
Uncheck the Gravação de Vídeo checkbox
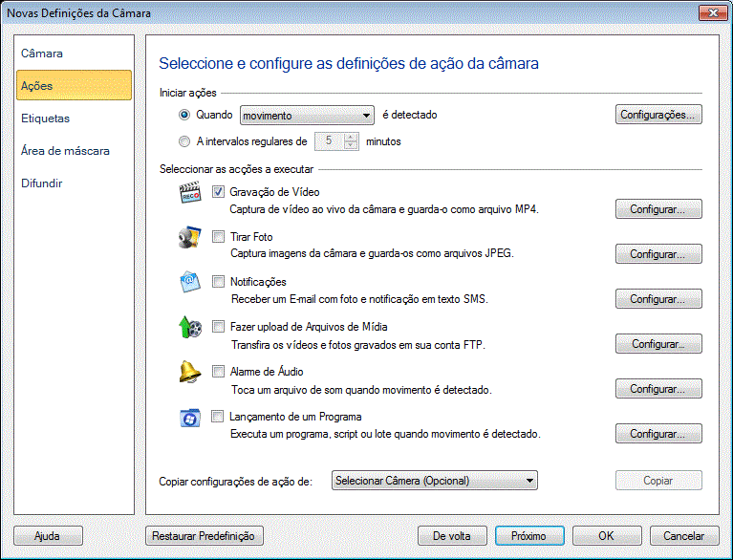coord(218,192)
